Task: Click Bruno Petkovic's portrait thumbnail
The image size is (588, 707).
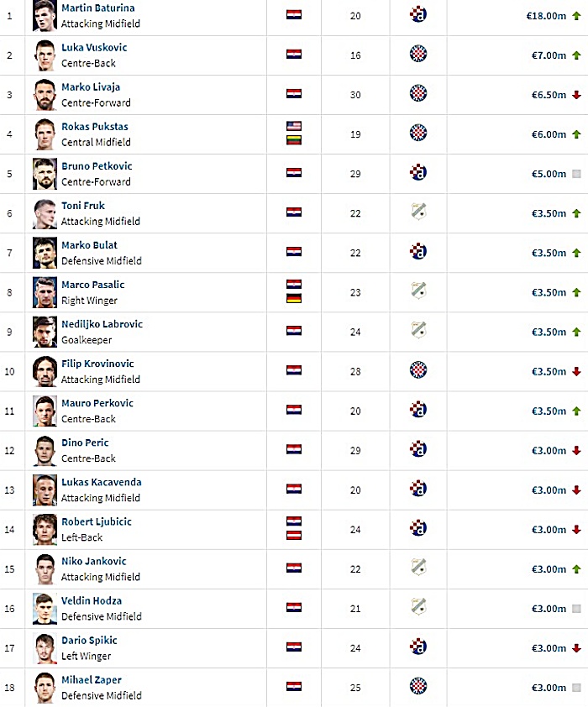Action: (x=45, y=174)
